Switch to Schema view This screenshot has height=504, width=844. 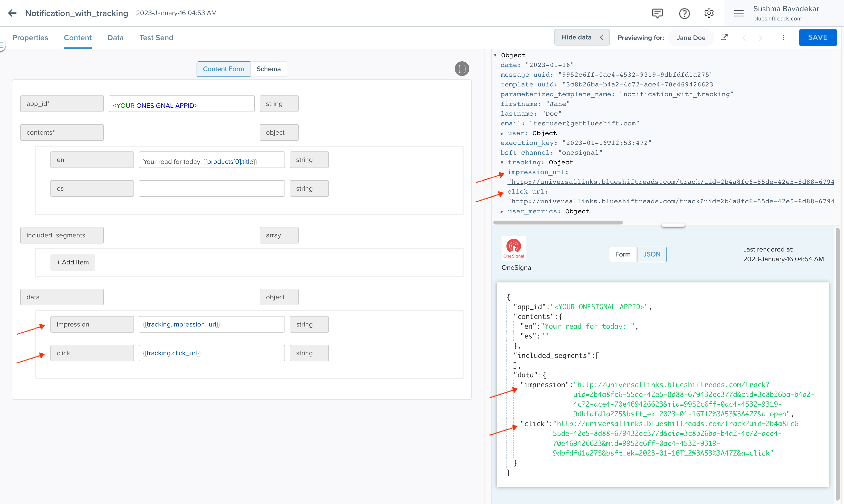268,69
